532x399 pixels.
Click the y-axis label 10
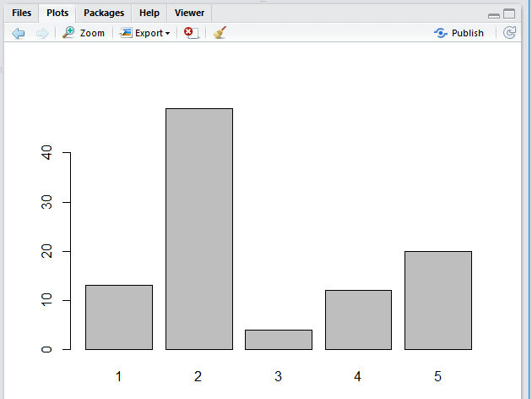pyautogui.click(x=46, y=300)
